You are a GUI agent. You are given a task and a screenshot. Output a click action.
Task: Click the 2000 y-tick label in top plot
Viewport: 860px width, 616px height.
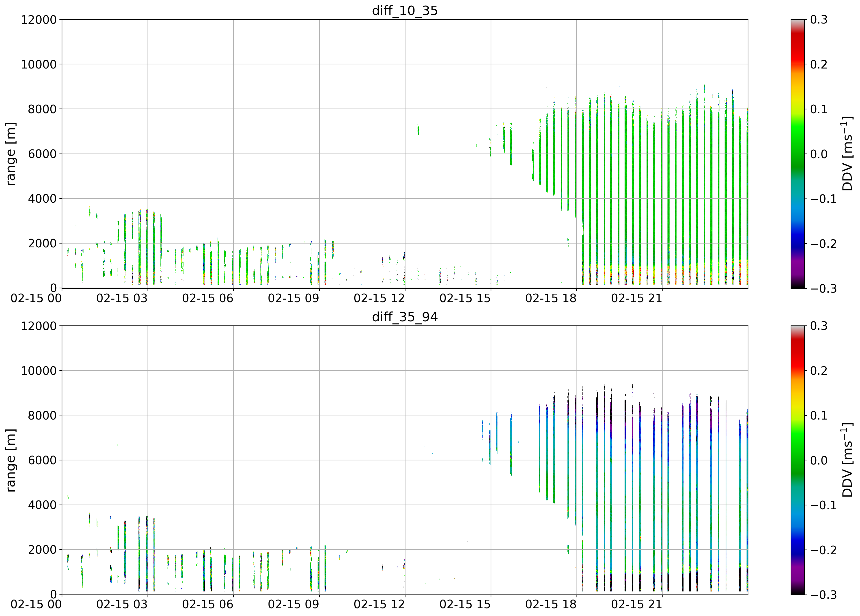coord(42,244)
